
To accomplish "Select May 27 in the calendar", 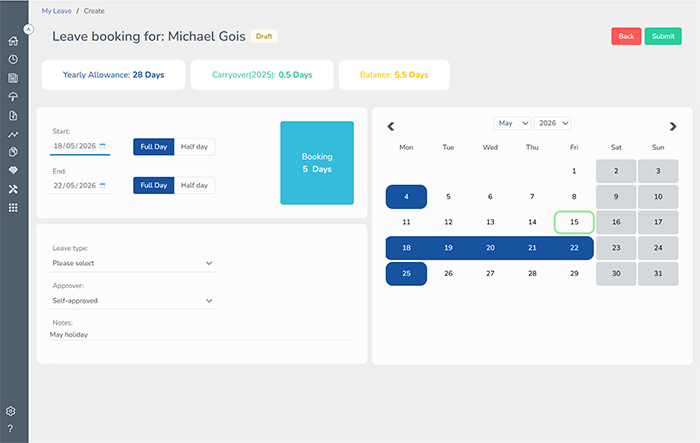I will tap(490, 273).
